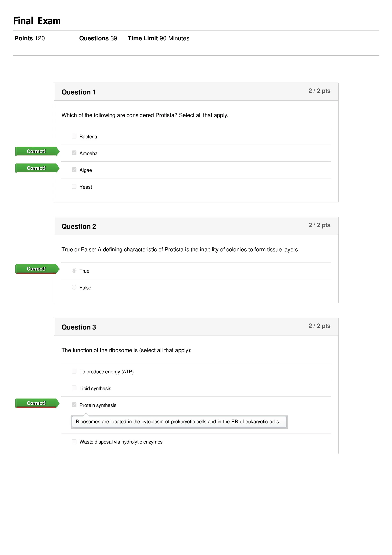Screen dimensions: 392x555
Task: Check the Bacteria checkbox
Action: pyautogui.click(x=74, y=136)
